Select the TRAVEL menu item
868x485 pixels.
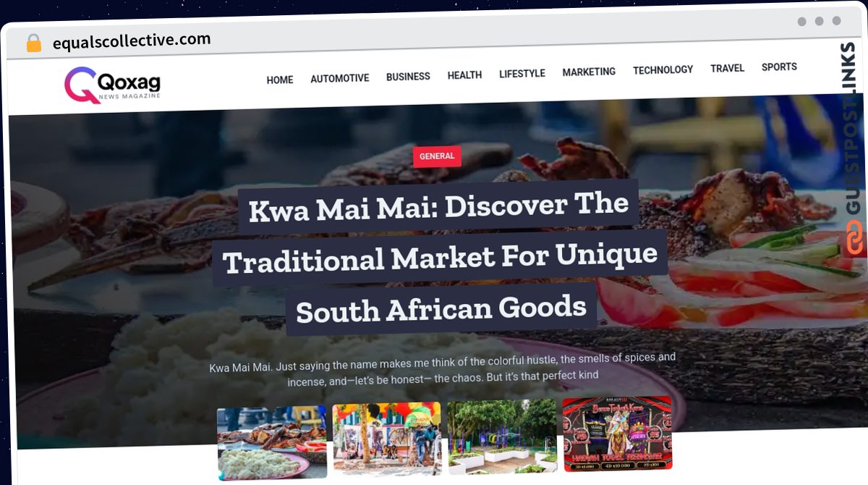point(727,68)
